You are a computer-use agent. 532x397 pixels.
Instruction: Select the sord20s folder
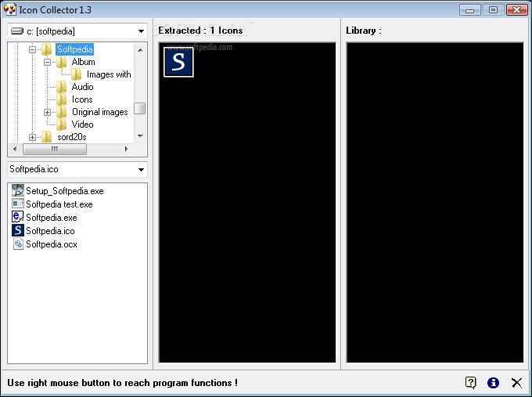72,137
